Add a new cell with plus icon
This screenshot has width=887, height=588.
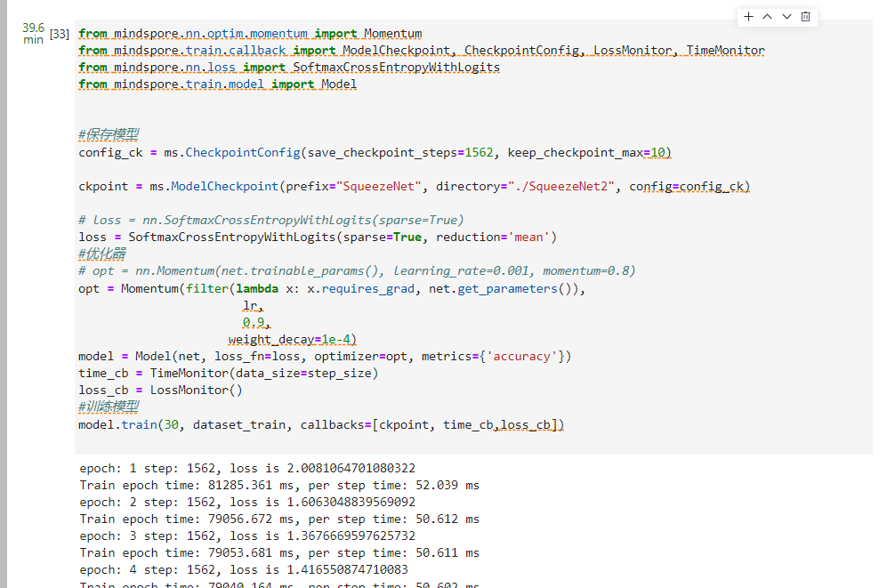748,16
